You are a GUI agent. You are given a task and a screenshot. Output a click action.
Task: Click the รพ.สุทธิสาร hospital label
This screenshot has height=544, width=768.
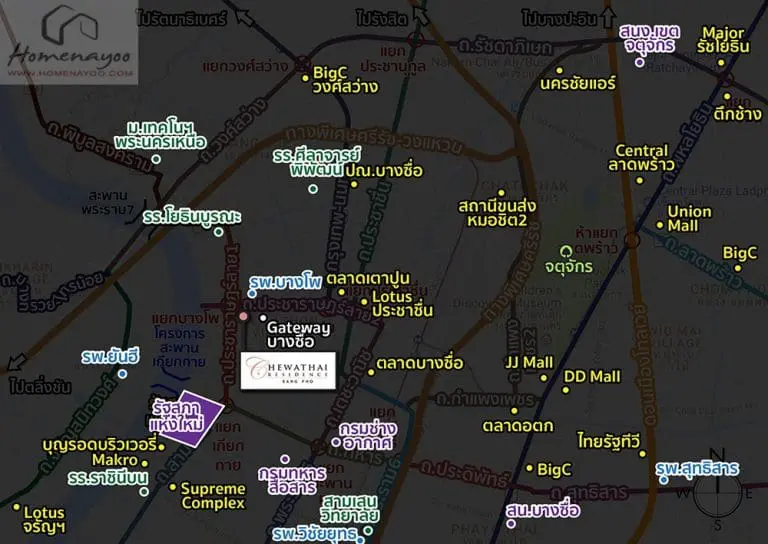pyautogui.click(x=697, y=469)
